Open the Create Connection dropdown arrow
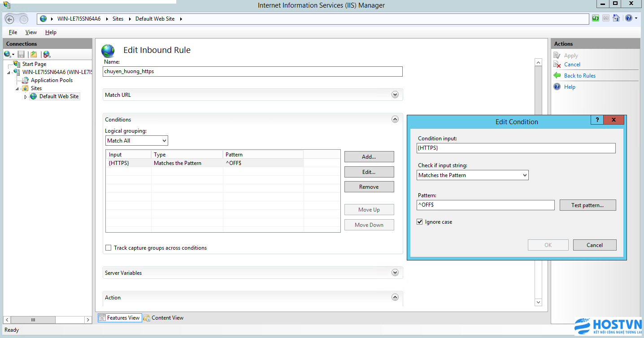The image size is (644, 338). click(x=13, y=55)
